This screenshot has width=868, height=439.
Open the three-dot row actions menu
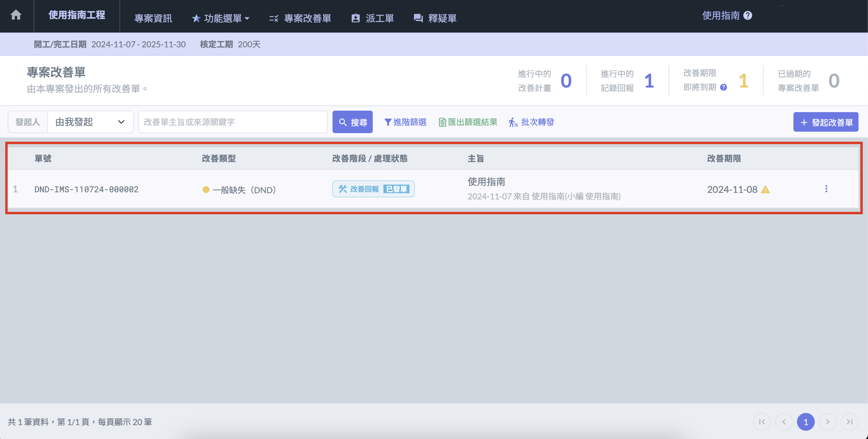pos(826,189)
